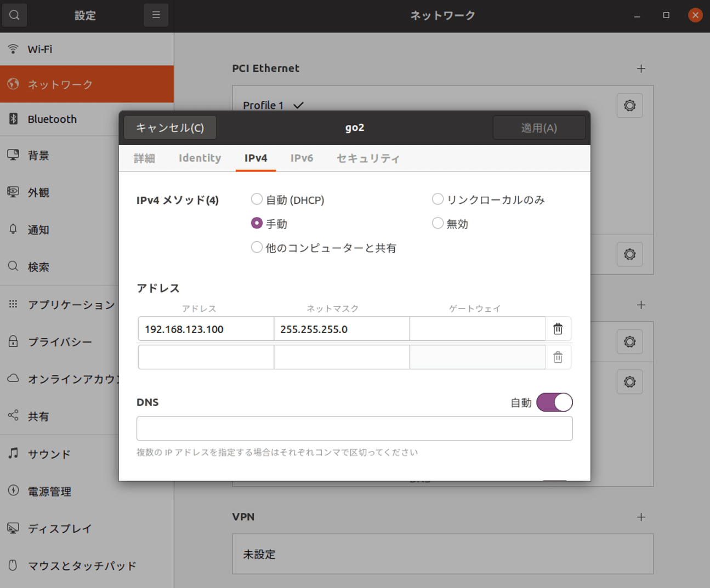The height and width of the screenshot is (588, 710).
Task: Click the DNS server input field
Action: click(x=354, y=429)
